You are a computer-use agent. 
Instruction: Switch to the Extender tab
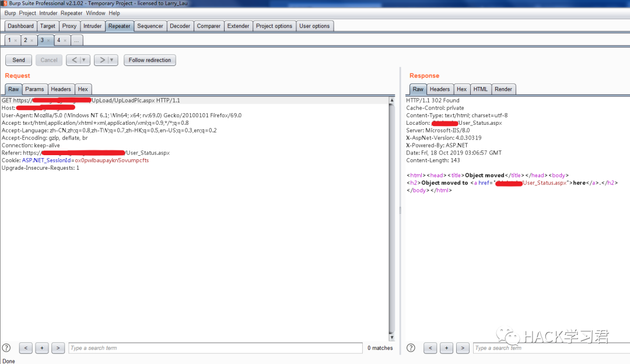(x=238, y=26)
